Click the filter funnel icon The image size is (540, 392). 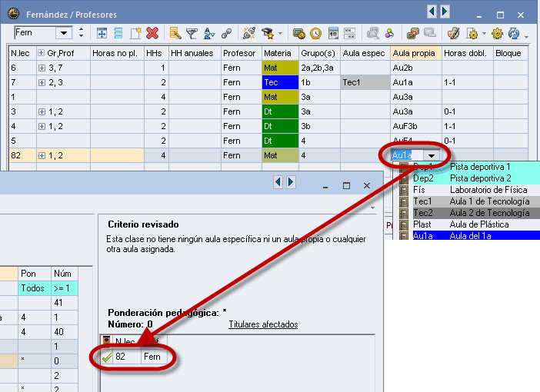(192, 34)
